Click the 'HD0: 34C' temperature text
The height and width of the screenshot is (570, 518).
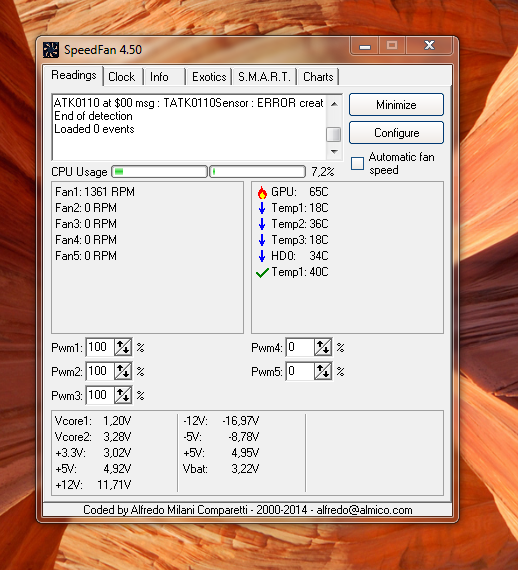click(x=300, y=256)
